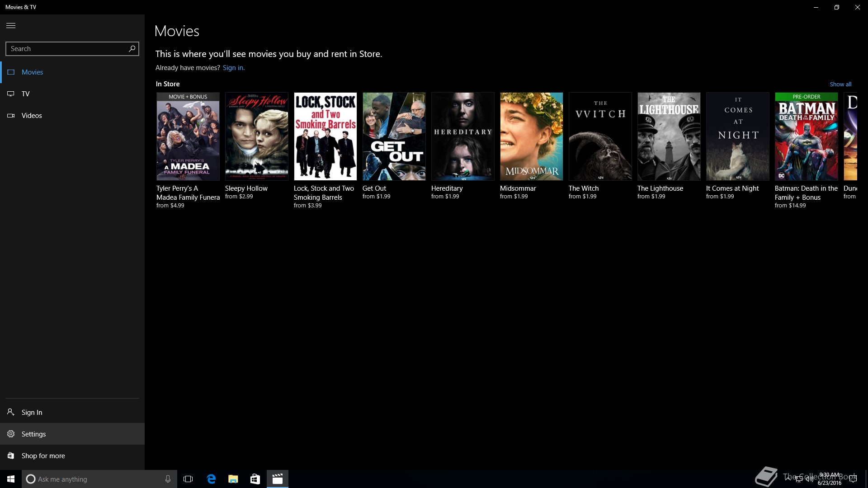This screenshot has width=868, height=488.
Task: Open File Explorer from the taskbar
Action: (233, 479)
